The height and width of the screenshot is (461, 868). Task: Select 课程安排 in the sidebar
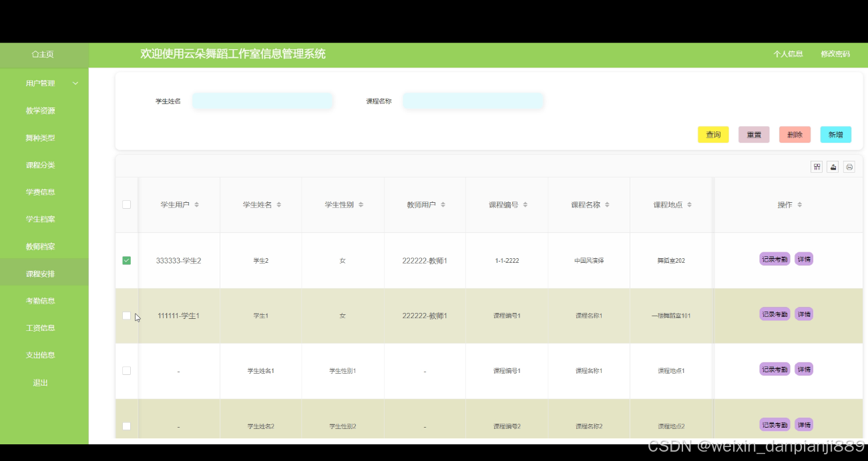coord(44,274)
